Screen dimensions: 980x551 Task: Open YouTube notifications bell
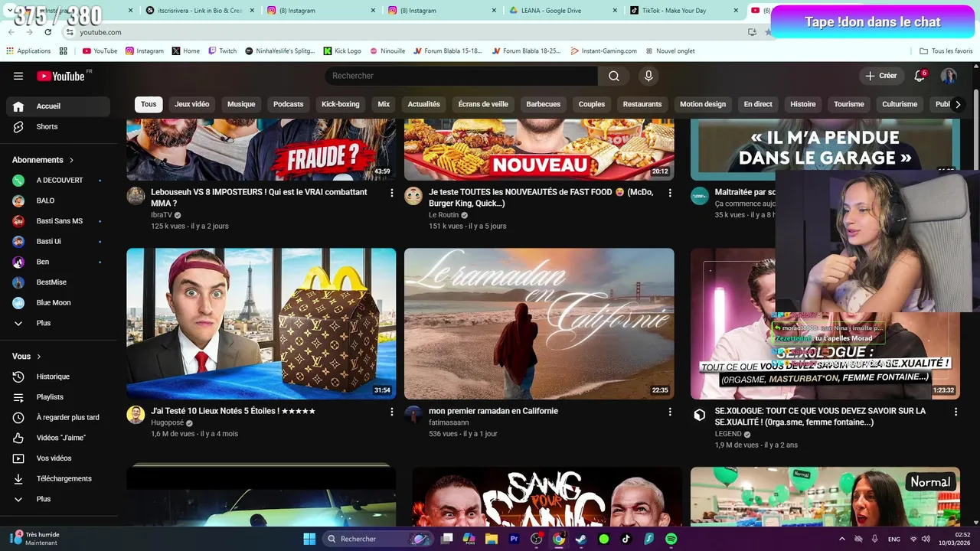tap(920, 76)
